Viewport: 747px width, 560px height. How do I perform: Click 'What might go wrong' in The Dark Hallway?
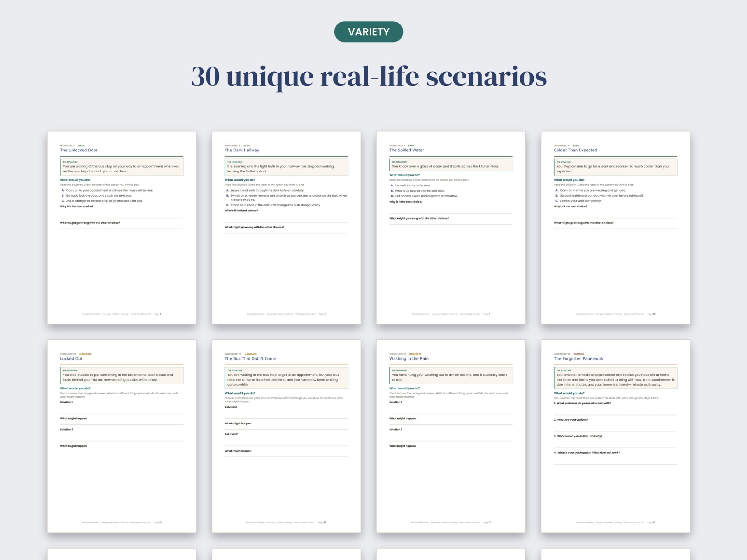[x=254, y=227]
